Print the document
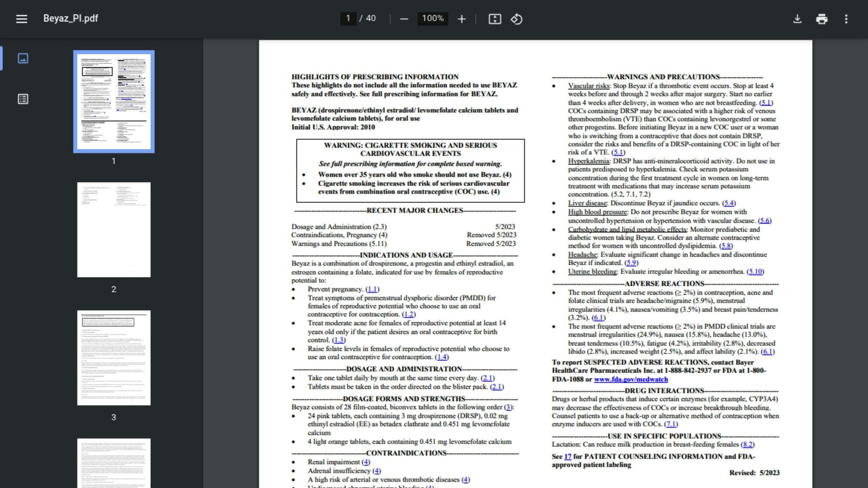Viewport: 868px width, 488px height. [821, 19]
